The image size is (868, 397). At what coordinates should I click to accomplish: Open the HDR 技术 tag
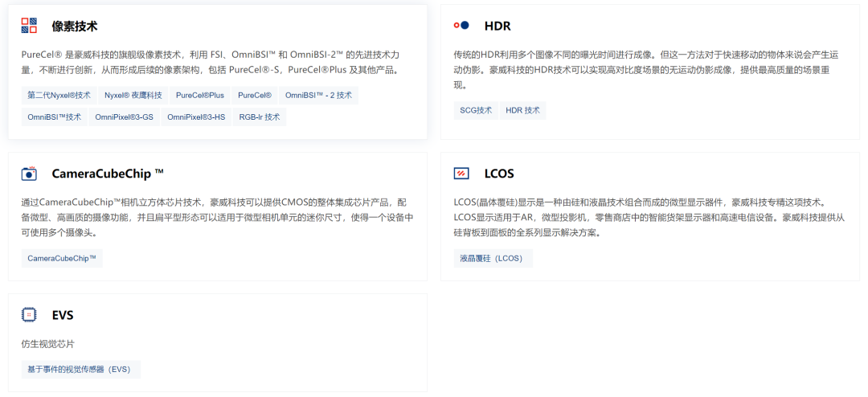pos(523,110)
